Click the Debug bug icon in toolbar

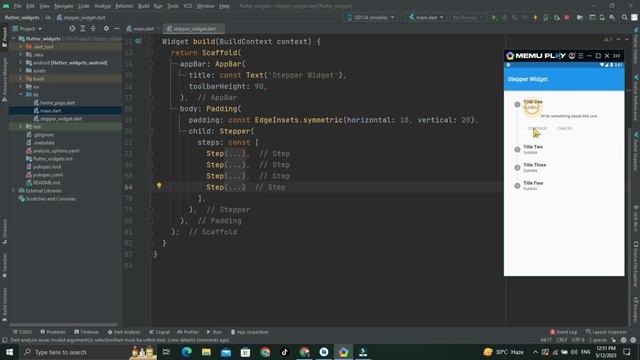pos(504,18)
